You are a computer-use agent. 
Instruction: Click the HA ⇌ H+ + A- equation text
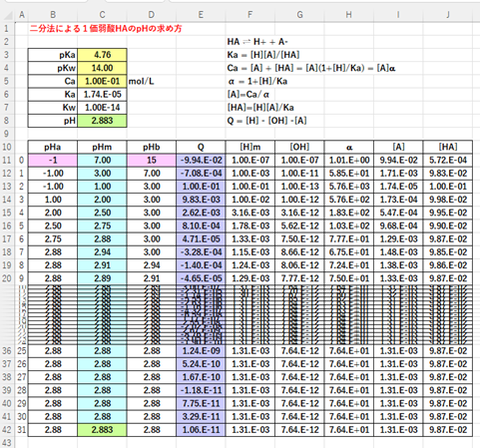click(257, 42)
